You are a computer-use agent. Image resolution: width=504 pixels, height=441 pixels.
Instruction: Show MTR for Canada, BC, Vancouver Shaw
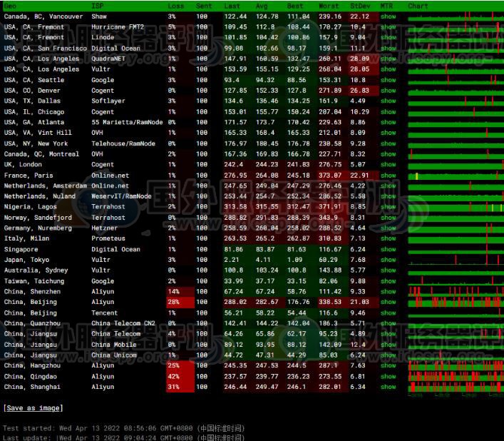point(389,16)
